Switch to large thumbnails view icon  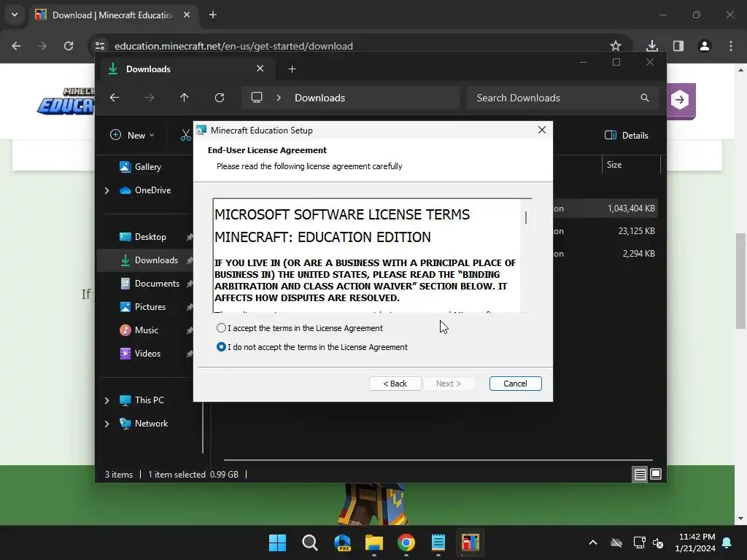(656, 474)
